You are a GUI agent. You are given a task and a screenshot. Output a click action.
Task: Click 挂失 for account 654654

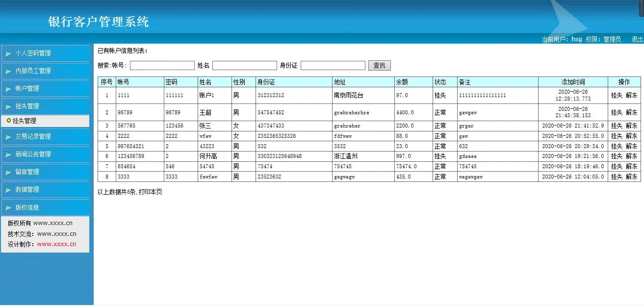point(617,166)
